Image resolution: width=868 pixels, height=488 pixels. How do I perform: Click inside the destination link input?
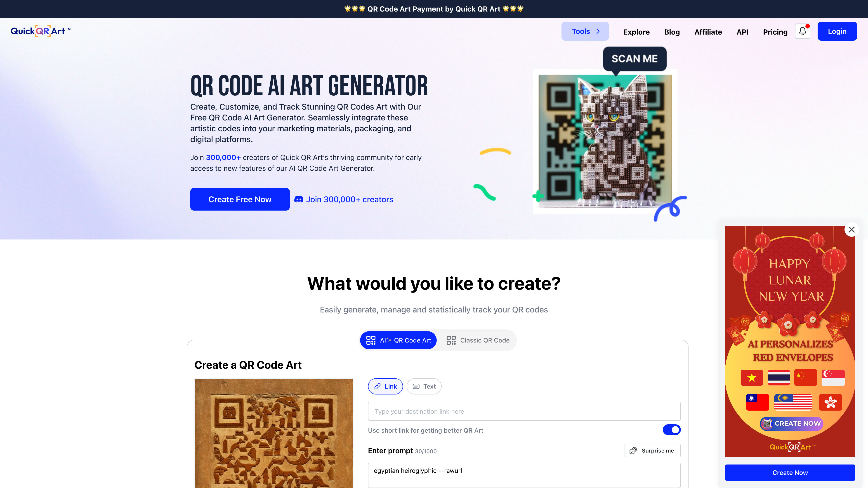click(x=524, y=411)
